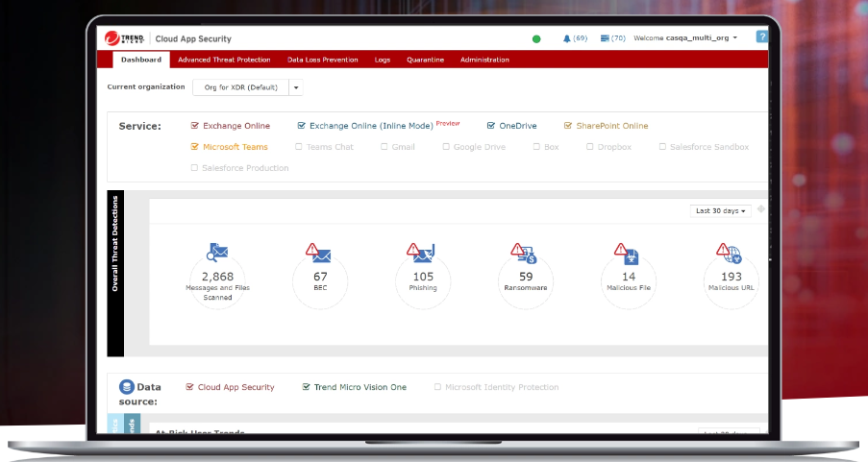This screenshot has width=868, height=462.
Task: Click the Service: heading text
Action: tap(140, 126)
